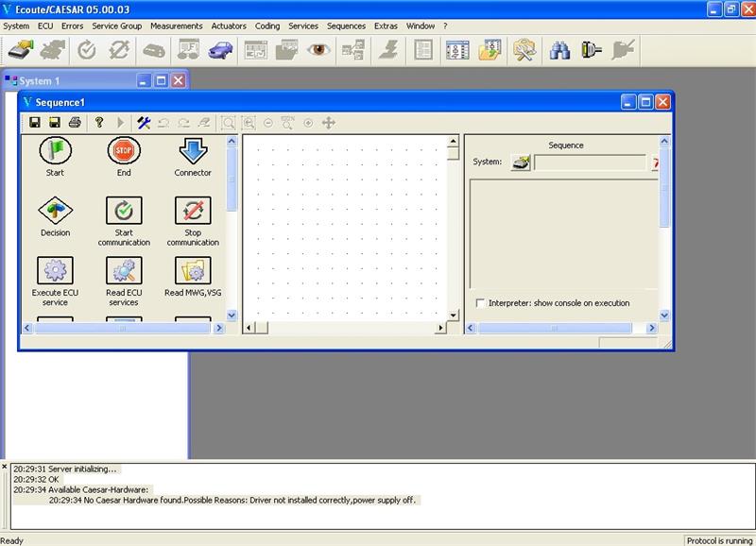Screen dimensions: 756x546
Task: Click the System name field in Sequence panel
Action: coord(590,162)
